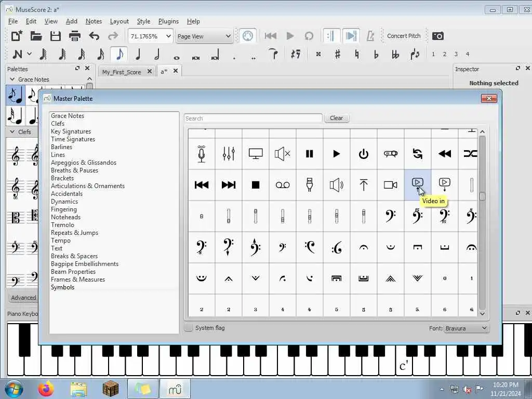Open a score file with folder icon
This screenshot has width=532, height=399.
coord(36,36)
